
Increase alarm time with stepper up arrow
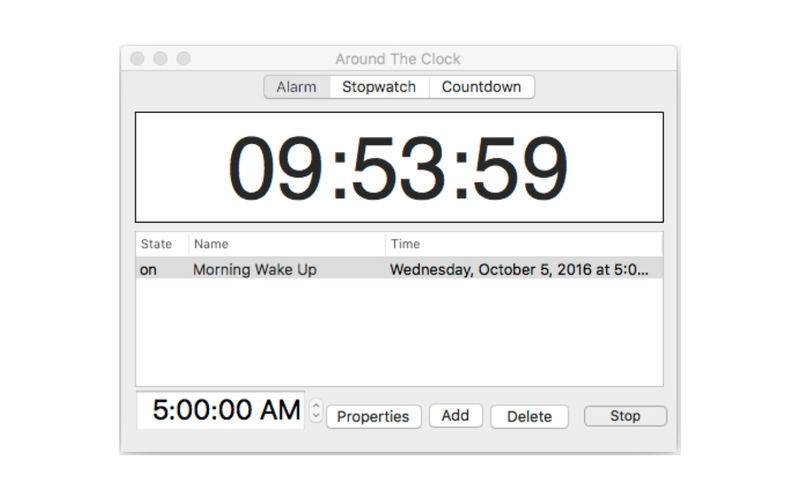[316, 405]
